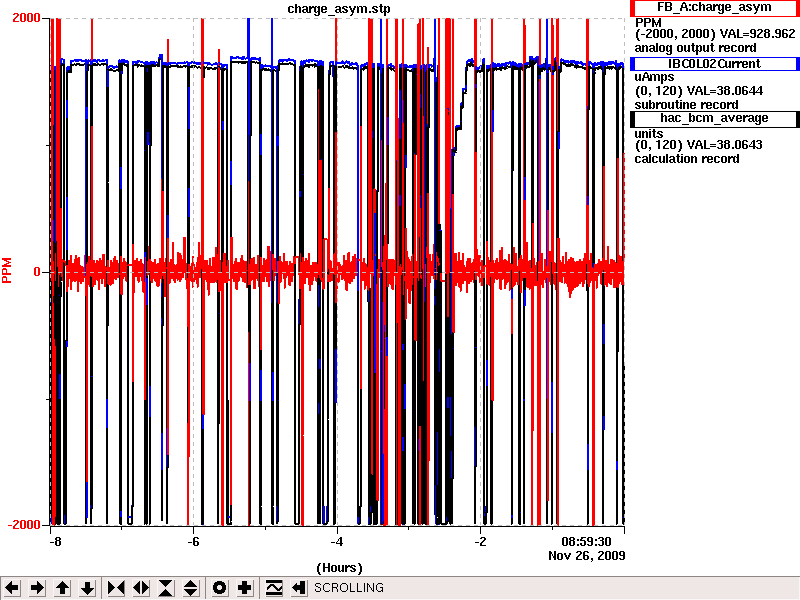Click the red PPM y-axis label
The image size is (800, 600).
7,270
